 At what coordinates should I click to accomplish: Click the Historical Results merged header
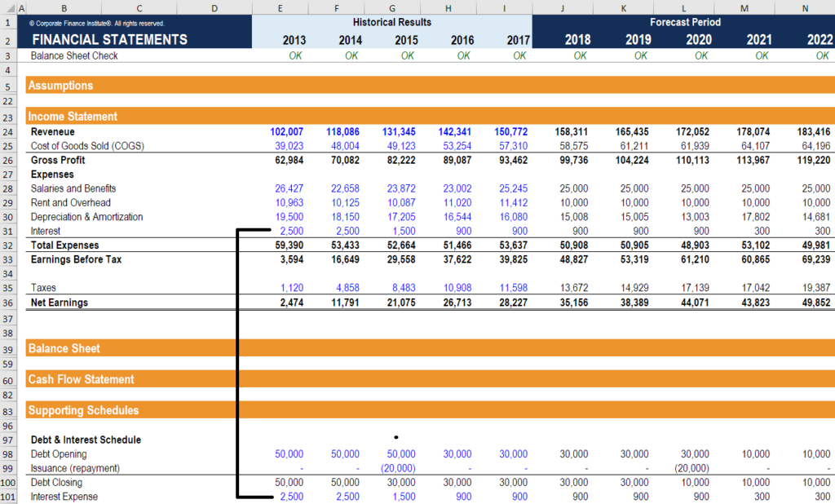point(392,22)
